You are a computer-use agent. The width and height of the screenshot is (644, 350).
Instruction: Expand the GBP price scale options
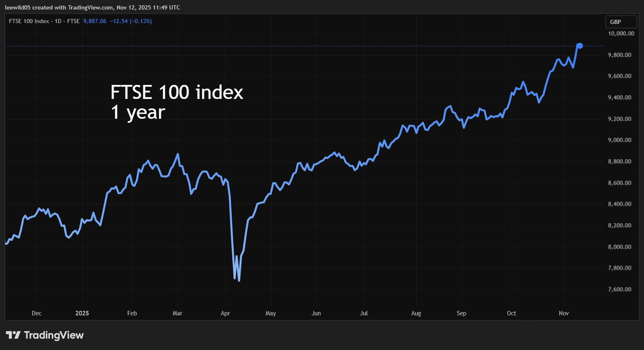[621, 21]
